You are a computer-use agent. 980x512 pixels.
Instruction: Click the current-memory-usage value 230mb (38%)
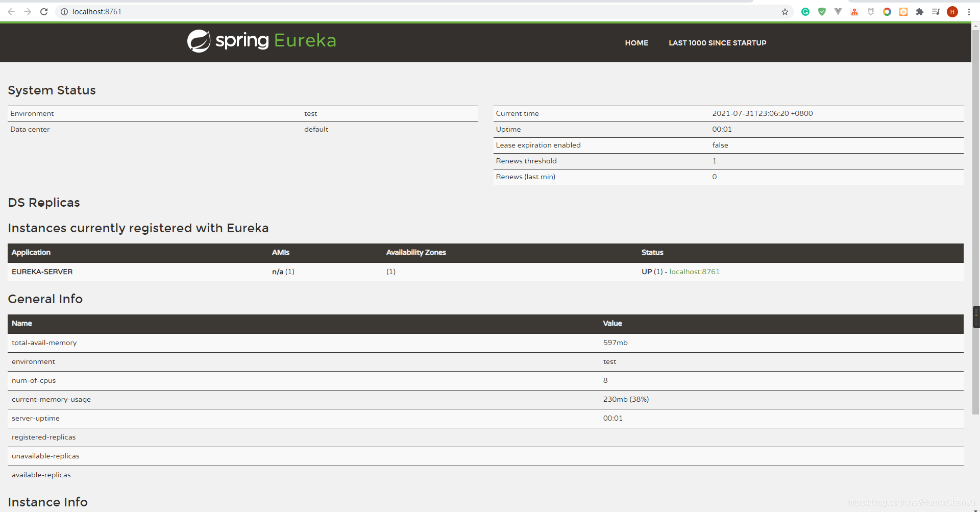point(626,399)
